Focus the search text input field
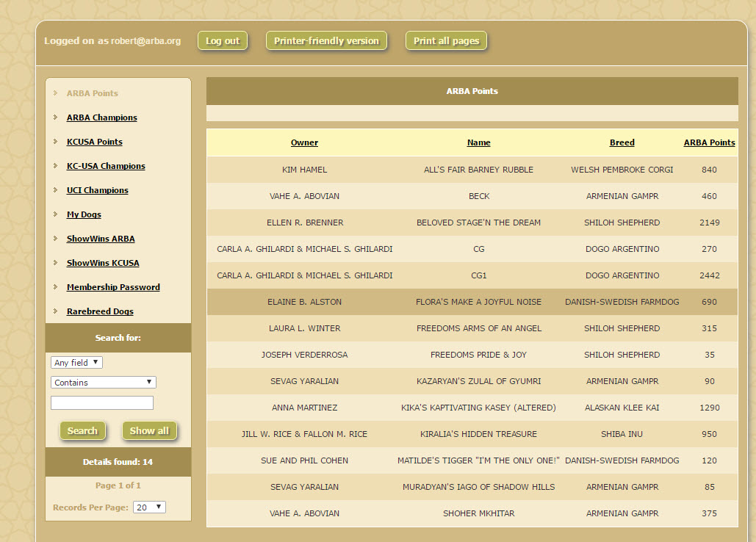 tap(102, 402)
